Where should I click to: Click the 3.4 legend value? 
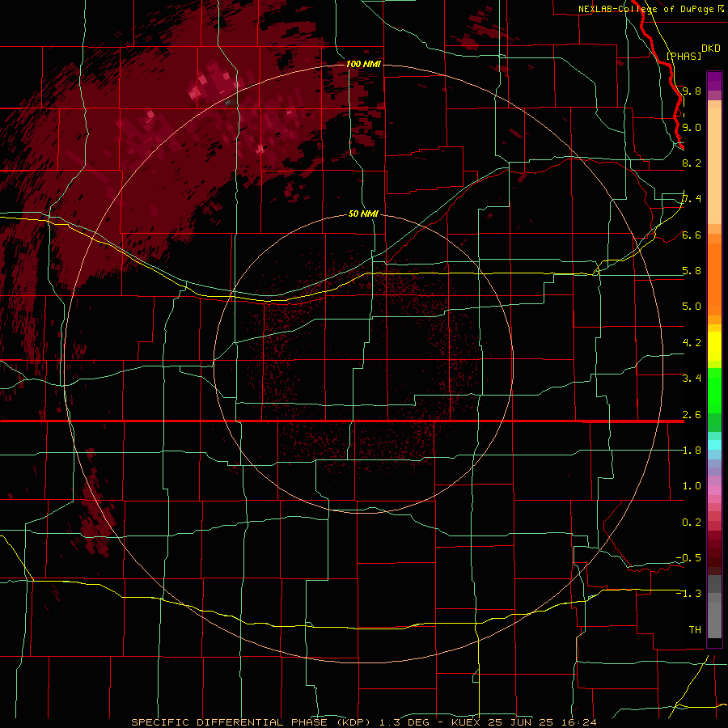[x=692, y=379]
